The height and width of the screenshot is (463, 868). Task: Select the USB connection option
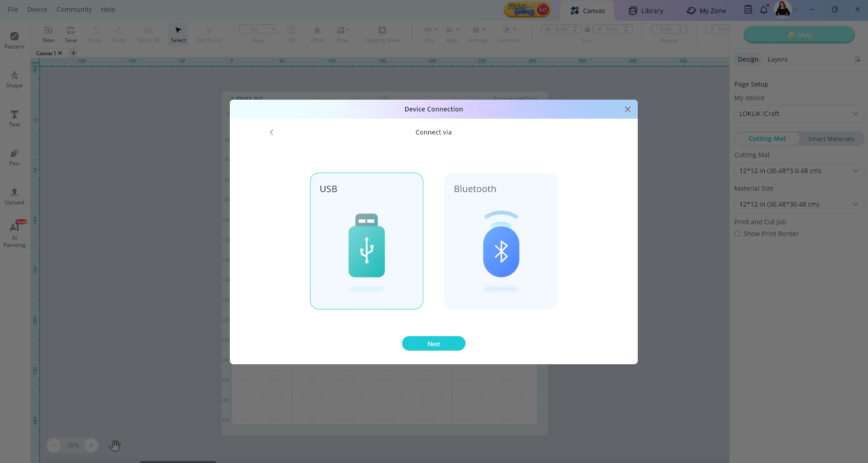pos(366,241)
